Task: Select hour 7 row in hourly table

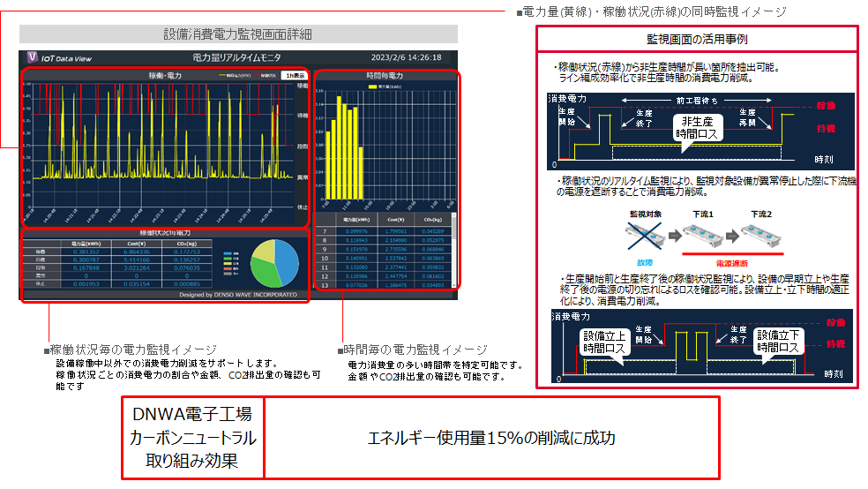Action: click(325, 231)
